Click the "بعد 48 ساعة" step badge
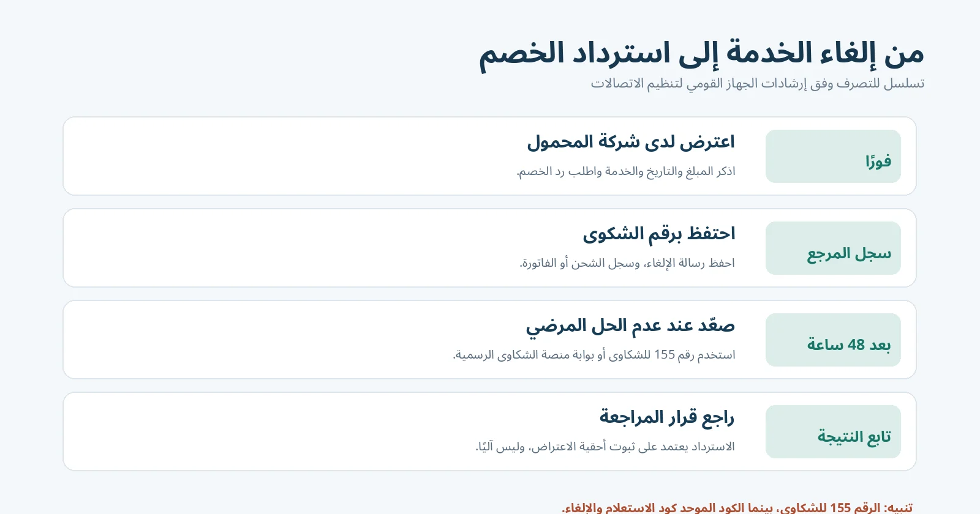The width and height of the screenshot is (980, 514). (833, 340)
